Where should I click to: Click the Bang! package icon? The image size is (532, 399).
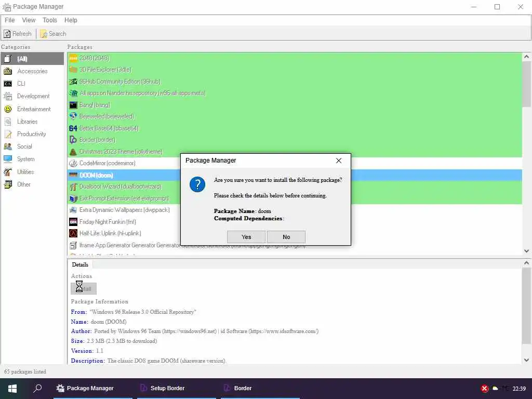pyautogui.click(x=73, y=105)
